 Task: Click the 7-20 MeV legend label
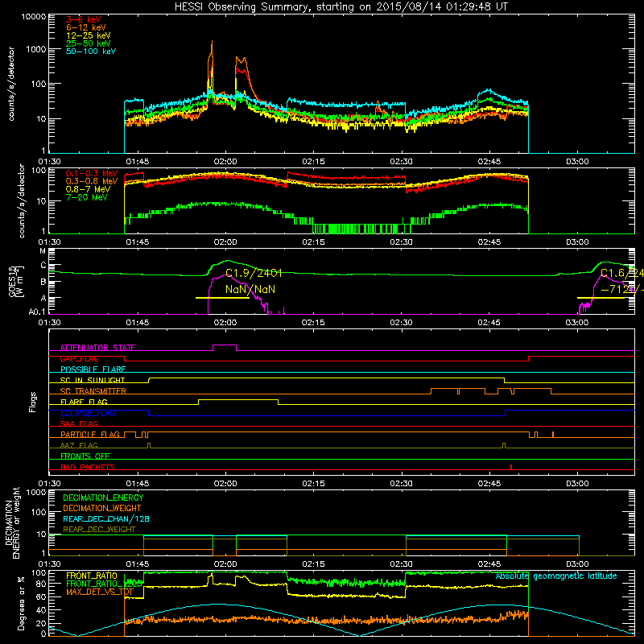pyautogui.click(x=87, y=197)
